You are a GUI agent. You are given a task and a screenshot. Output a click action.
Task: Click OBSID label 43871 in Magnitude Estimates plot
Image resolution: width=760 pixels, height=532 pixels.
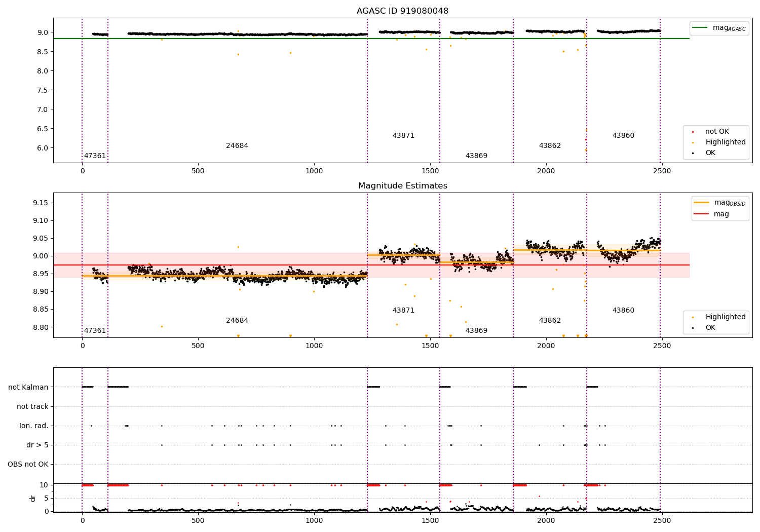(x=403, y=311)
